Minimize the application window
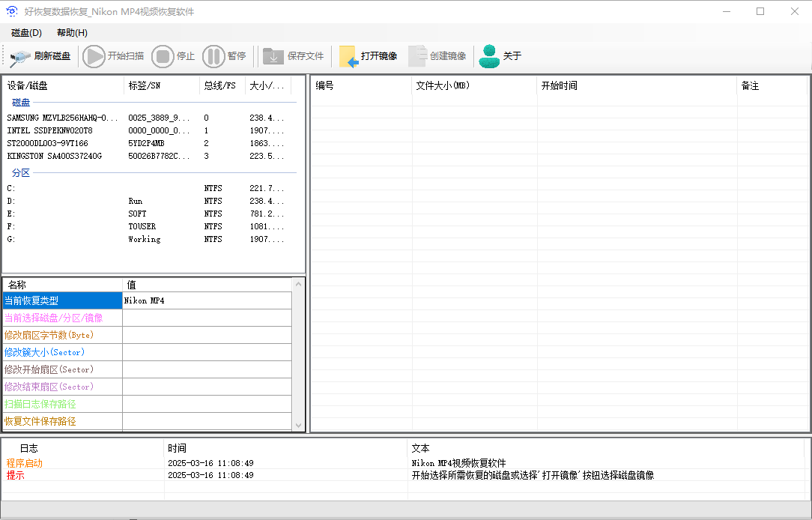812x520 pixels. point(726,11)
